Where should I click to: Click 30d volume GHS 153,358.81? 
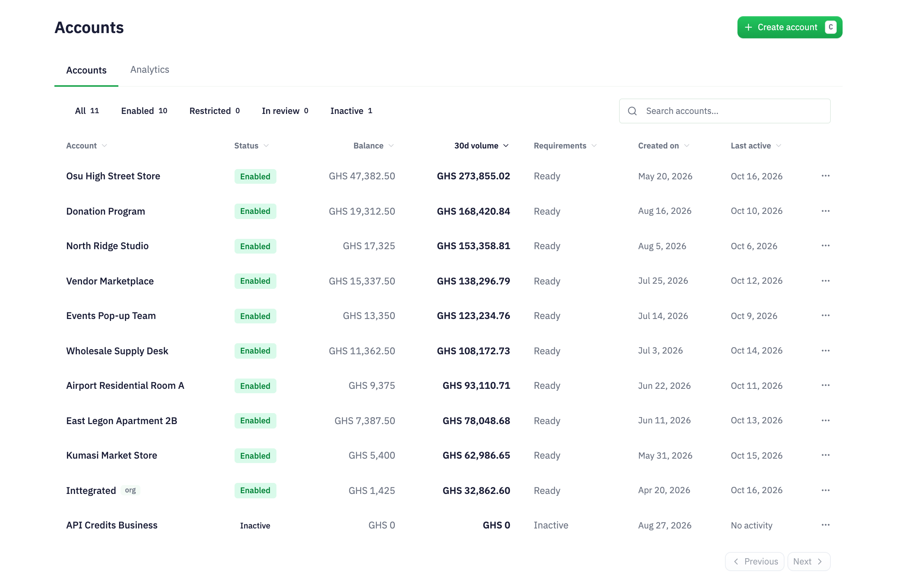(x=473, y=245)
